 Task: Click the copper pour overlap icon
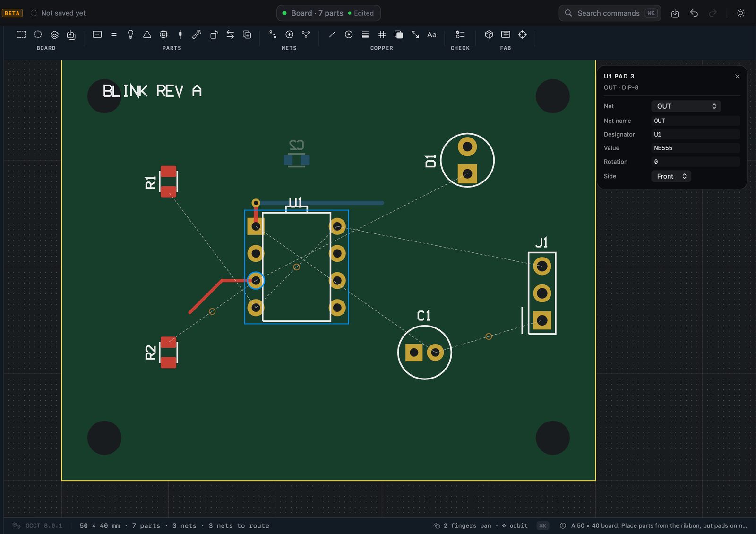pyautogui.click(x=398, y=34)
